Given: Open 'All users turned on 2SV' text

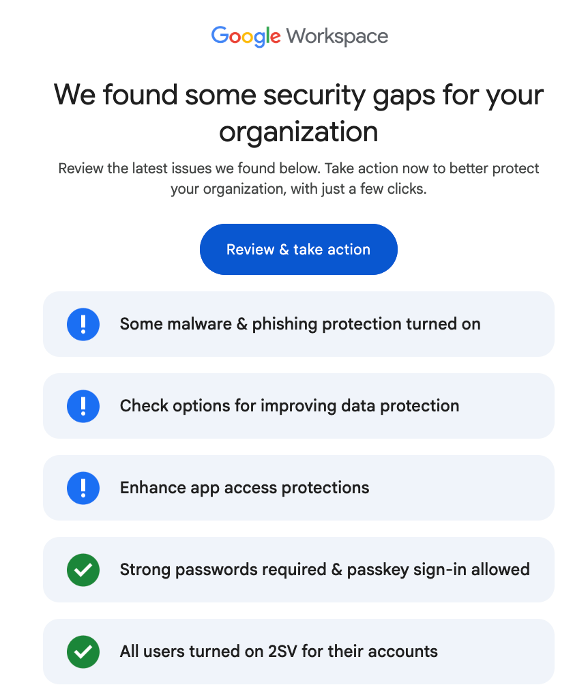Looking at the screenshot, I should coord(278,652).
